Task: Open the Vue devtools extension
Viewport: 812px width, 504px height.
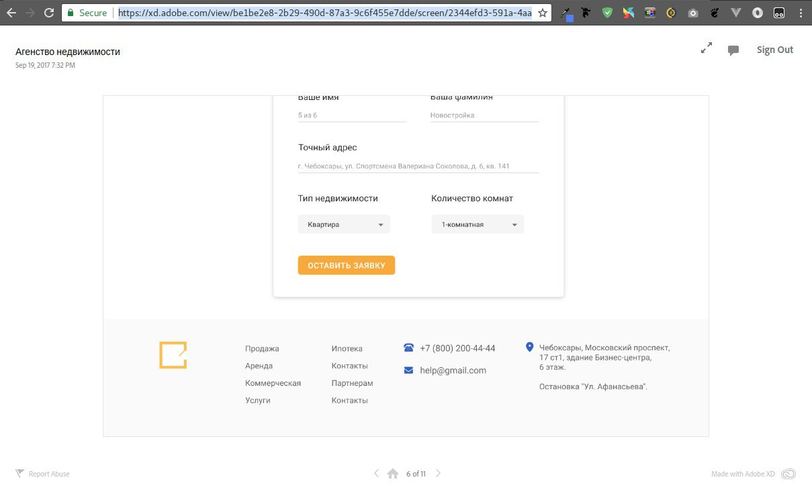Action: (736, 13)
